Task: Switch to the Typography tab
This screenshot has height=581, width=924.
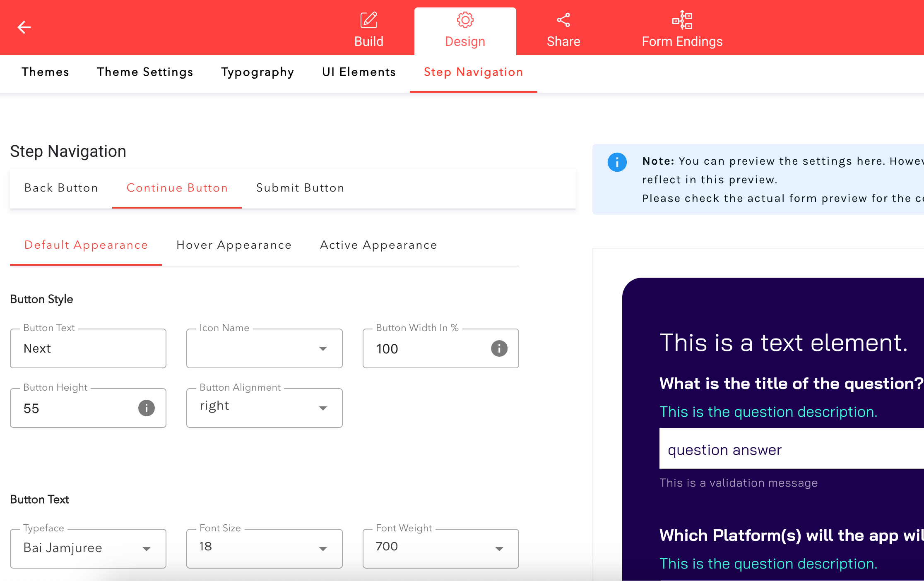Action: coord(257,72)
